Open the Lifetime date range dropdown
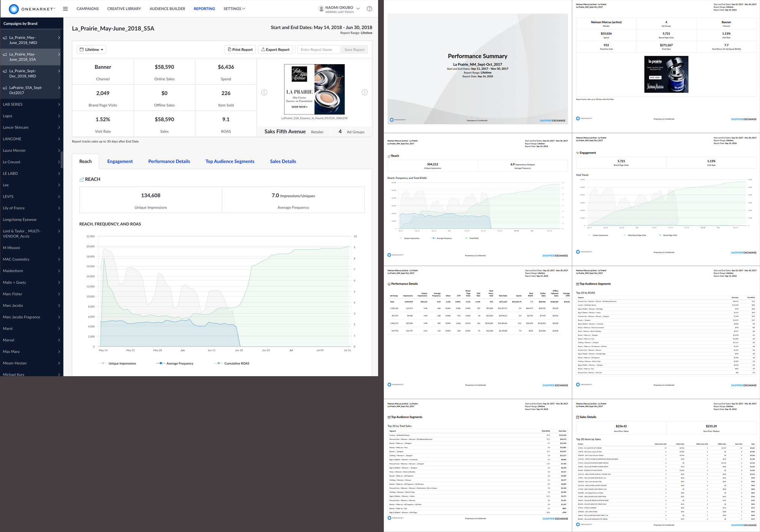This screenshot has height=532, width=760. pyautogui.click(x=92, y=49)
